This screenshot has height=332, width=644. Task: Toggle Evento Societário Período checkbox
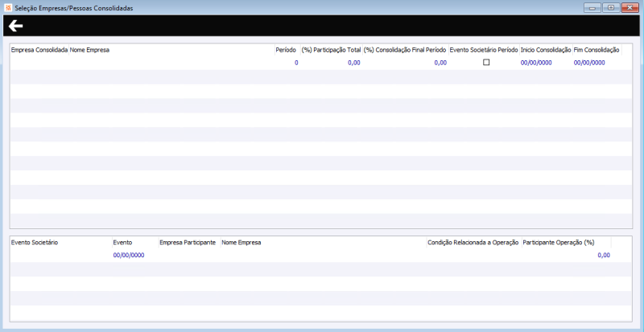tap(486, 63)
